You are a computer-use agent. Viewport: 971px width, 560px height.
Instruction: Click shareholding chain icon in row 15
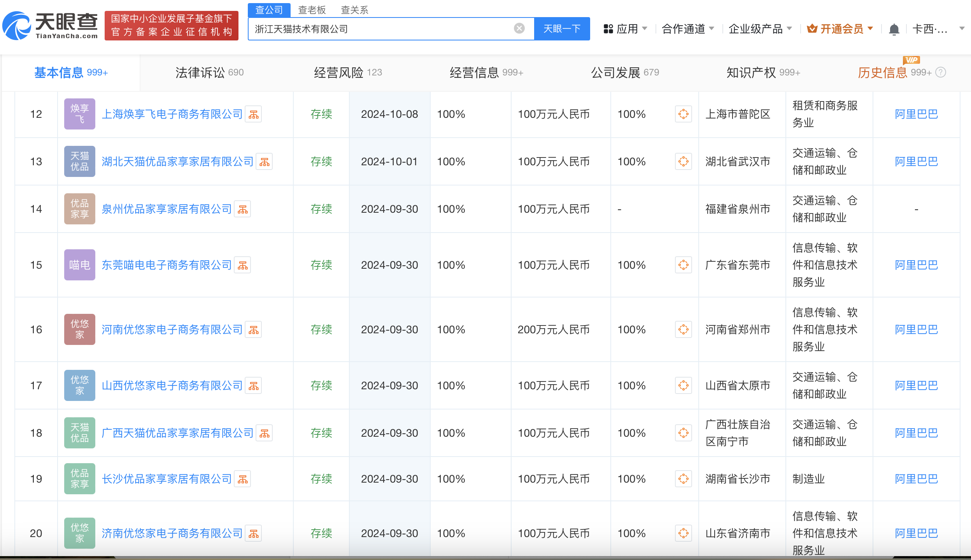684,265
